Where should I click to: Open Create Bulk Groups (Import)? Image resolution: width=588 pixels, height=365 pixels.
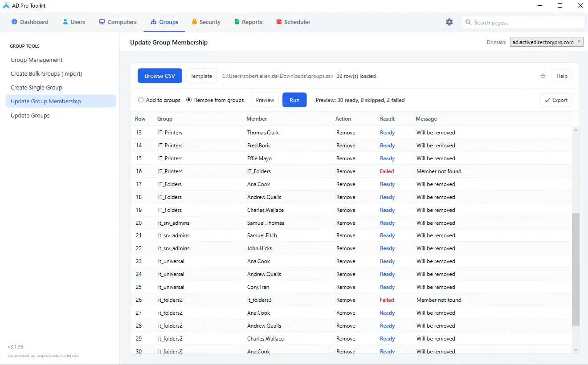pyautogui.click(x=61, y=73)
